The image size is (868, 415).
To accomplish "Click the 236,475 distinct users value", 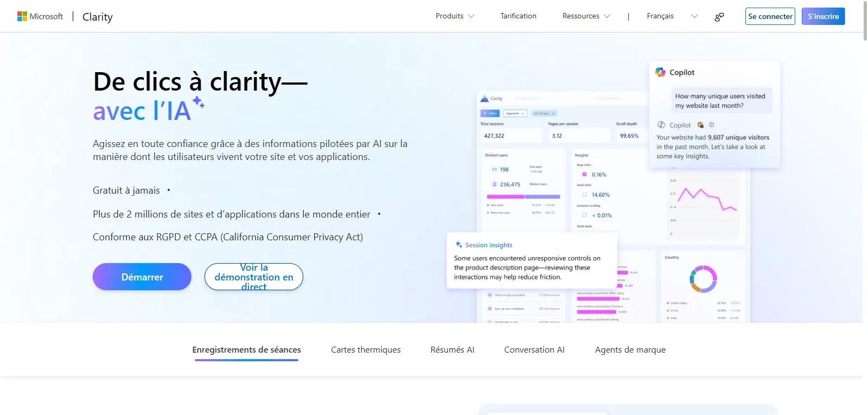I will 510,184.
